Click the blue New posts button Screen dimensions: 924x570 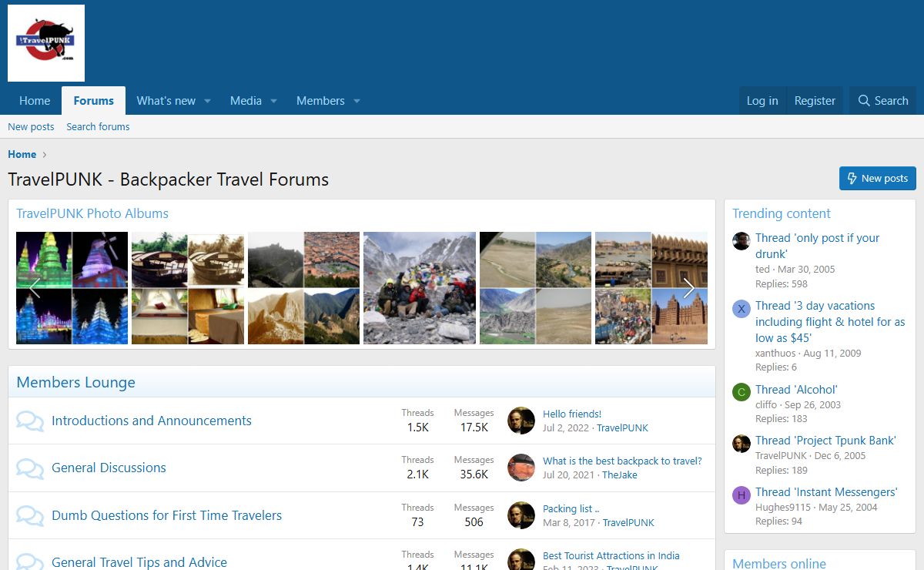pyautogui.click(x=878, y=178)
